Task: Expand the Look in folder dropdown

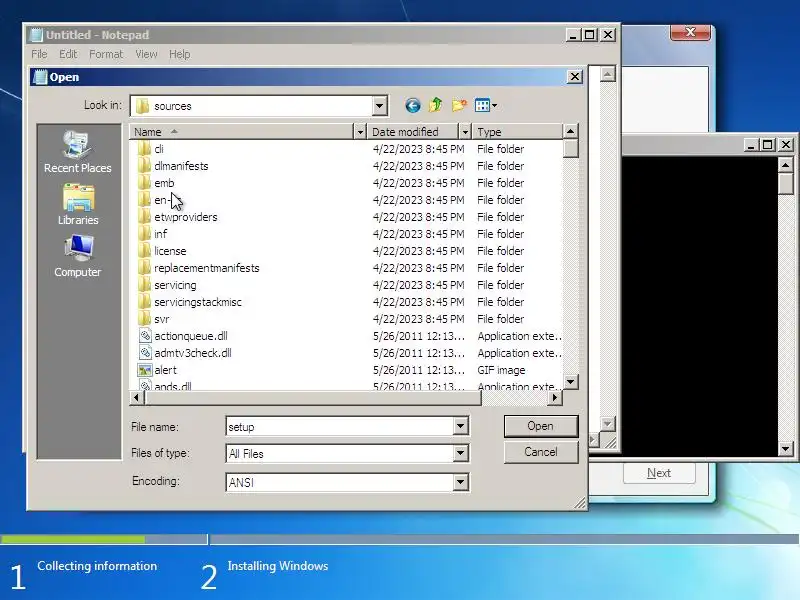Action: tap(379, 106)
